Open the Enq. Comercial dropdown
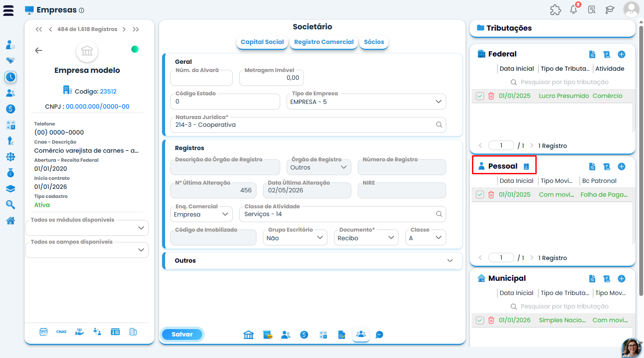Screen dimensions: 644x358 [201, 214]
